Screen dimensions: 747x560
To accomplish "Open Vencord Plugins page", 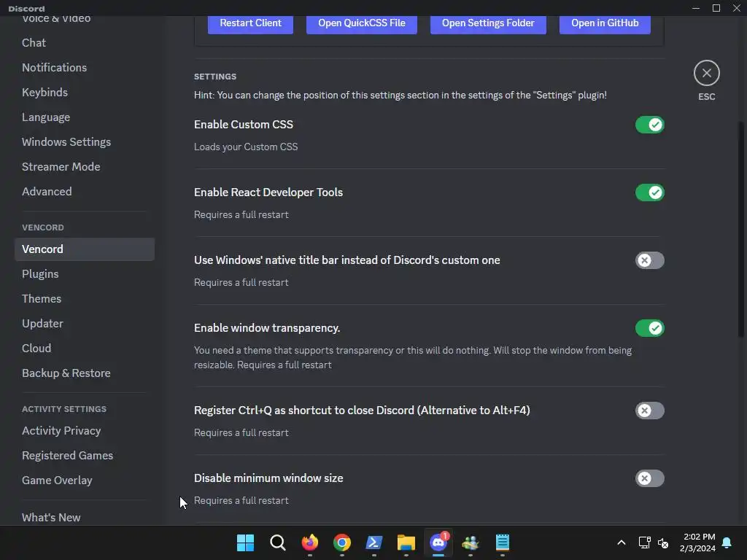I will tap(85, 274).
